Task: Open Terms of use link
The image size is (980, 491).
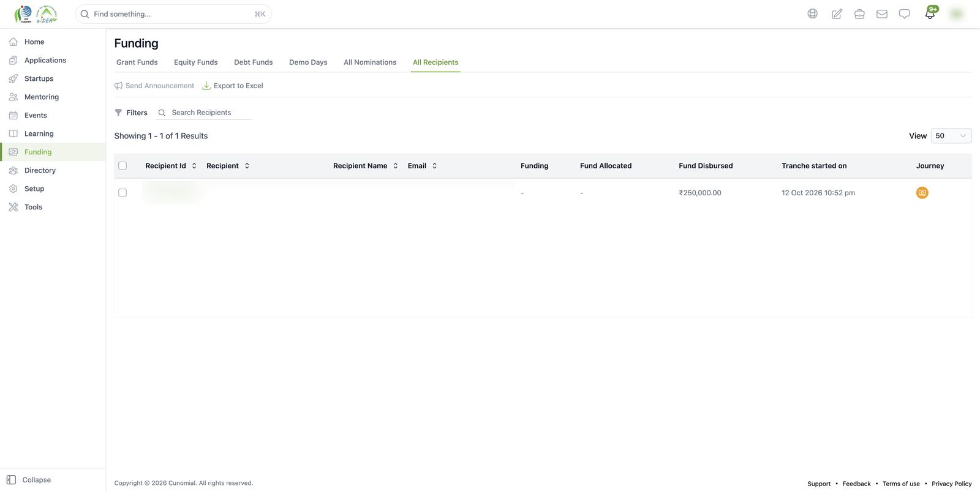Action: coord(901,484)
